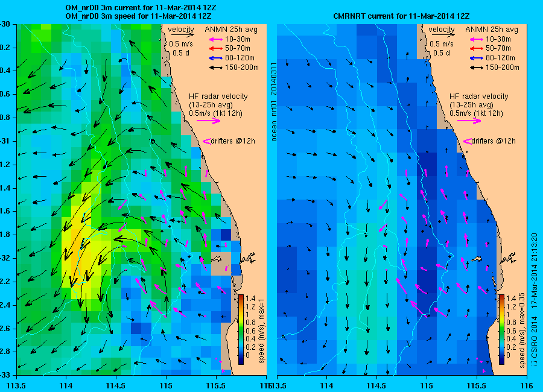Click the black 150-200m arrow in the OM_nrD0 legend
The width and height of the screenshot is (543, 392).
tap(216, 68)
